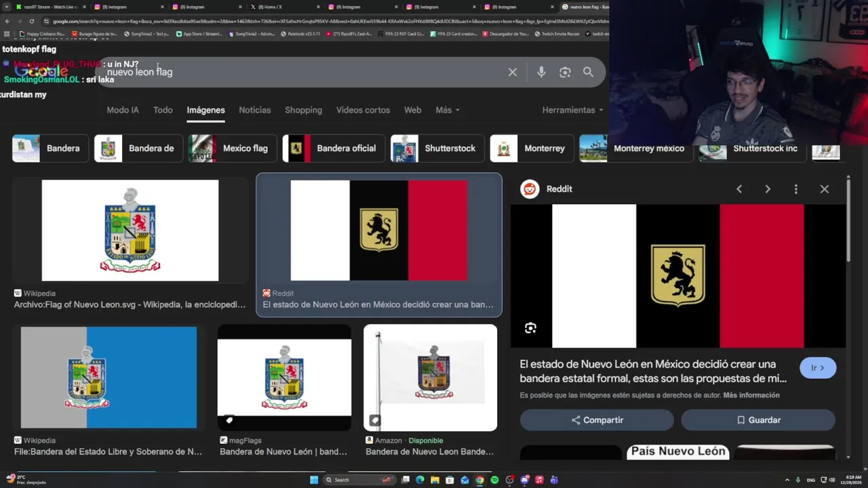Image resolution: width=868 pixels, height=488 pixels.
Task: Filter by the Monterrey chip
Action: point(531,148)
